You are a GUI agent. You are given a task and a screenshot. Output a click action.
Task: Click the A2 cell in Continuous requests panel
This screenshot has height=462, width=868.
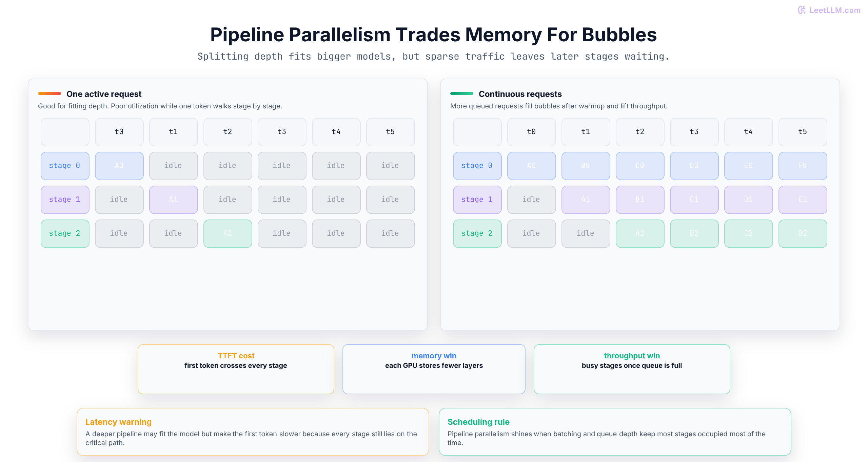[x=640, y=233]
